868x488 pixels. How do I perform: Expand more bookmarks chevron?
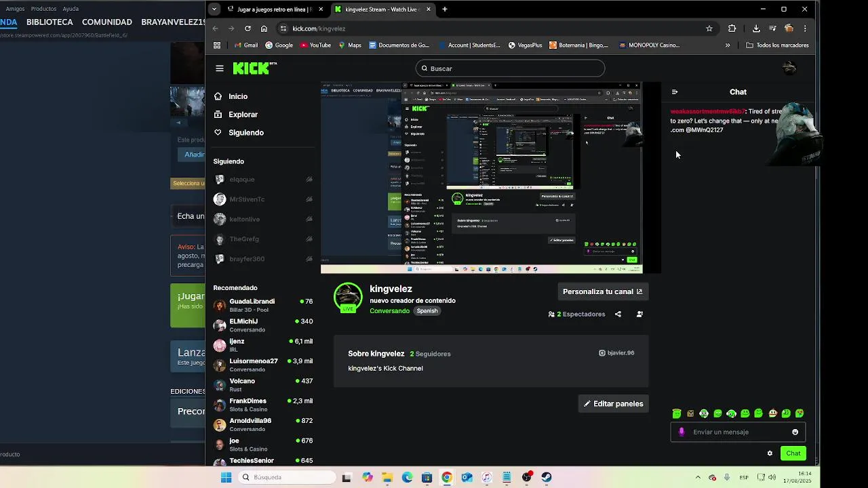click(x=728, y=45)
